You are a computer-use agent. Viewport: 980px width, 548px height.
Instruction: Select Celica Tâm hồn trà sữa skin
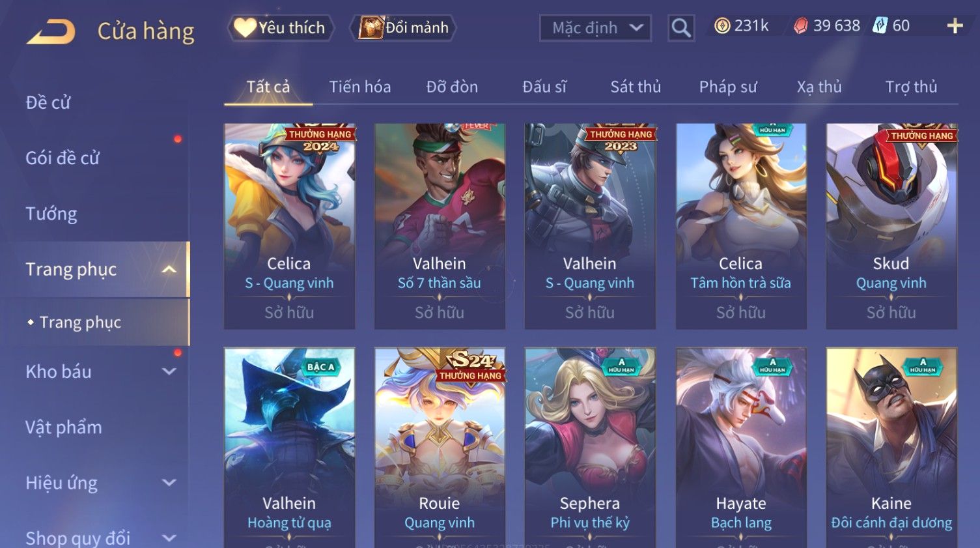click(741, 226)
